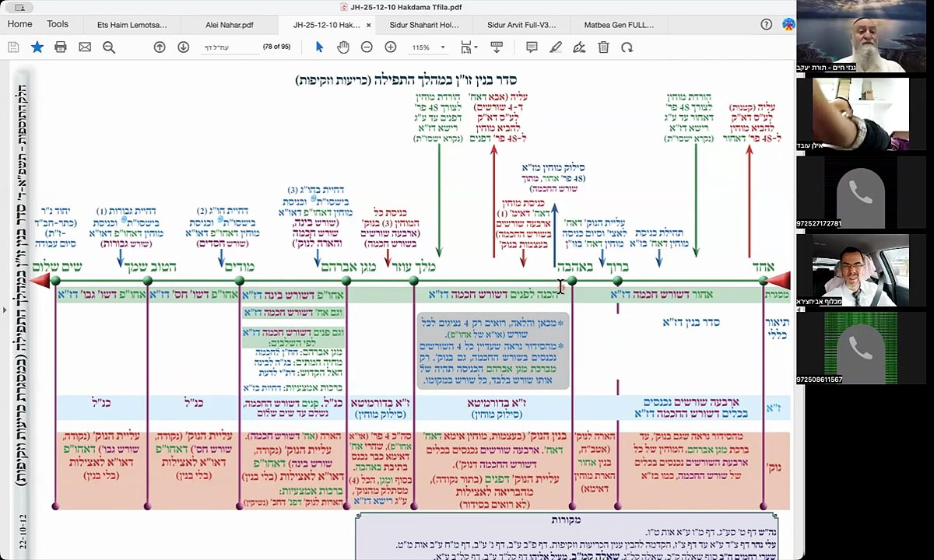This screenshot has height=560, width=934.
Task: Click the window title document icon
Action: (344, 7)
